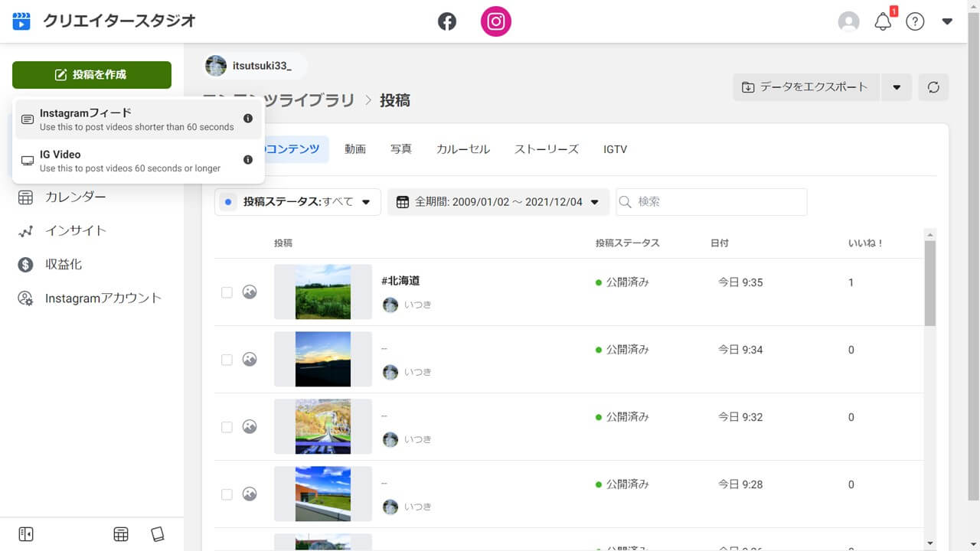Screen dimensions: 980x551
Task: Expand account menu arrow in header
Action: pyautogui.click(x=947, y=21)
